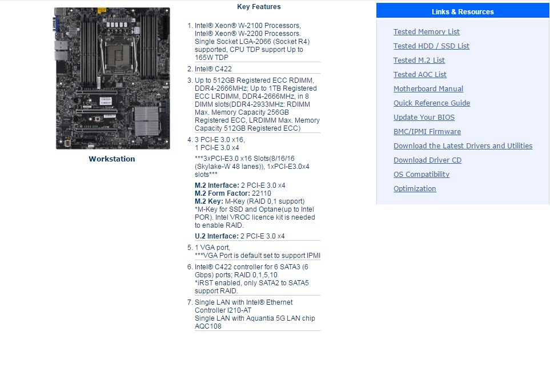Image resolution: width=550 pixels, height=392 pixels.
Task: Click the iRST enabled SATA RAID note
Action: pos(251,287)
